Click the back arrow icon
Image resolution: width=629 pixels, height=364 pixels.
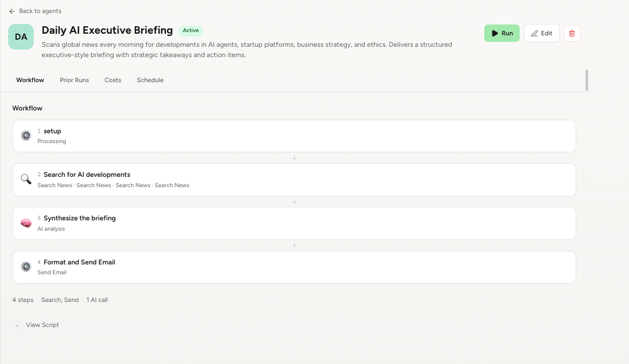[x=12, y=11]
